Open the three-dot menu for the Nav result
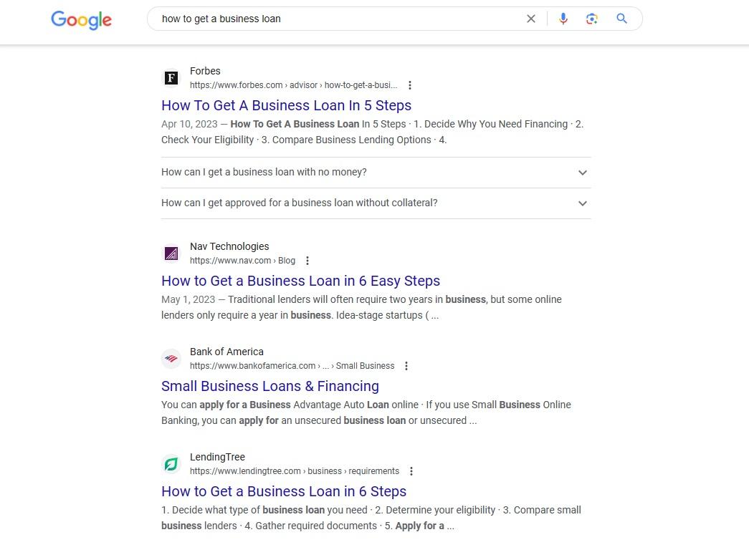Image resolution: width=749 pixels, height=560 pixels. click(307, 261)
